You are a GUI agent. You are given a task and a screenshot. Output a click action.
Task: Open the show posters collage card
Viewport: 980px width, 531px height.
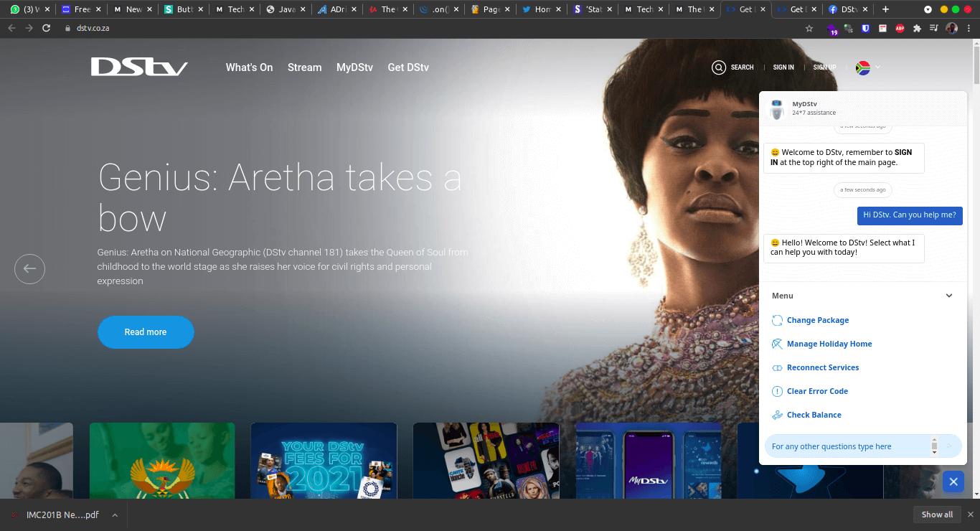point(486,460)
